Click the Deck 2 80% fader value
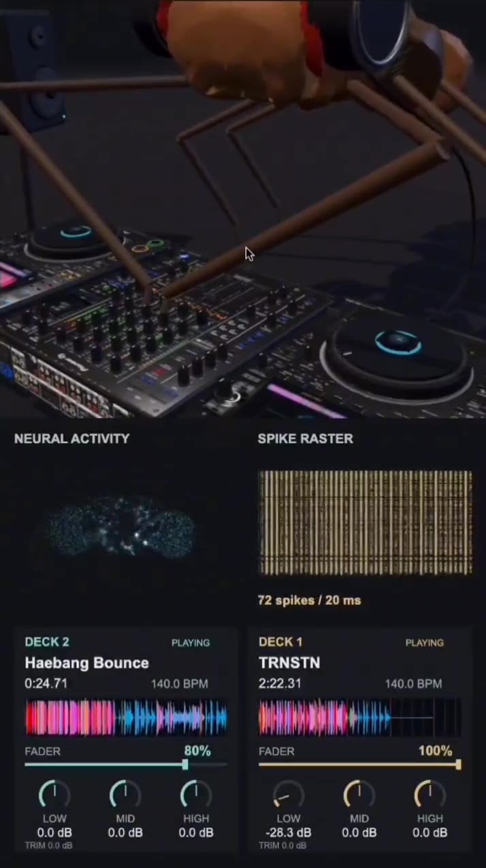This screenshot has width=486, height=868. [197, 751]
